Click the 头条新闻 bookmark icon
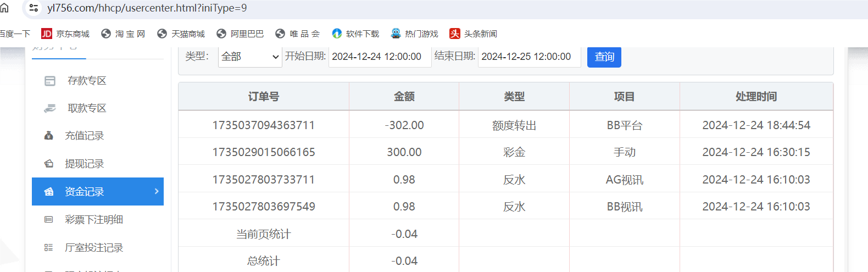The width and height of the screenshot is (868, 272). (x=454, y=34)
